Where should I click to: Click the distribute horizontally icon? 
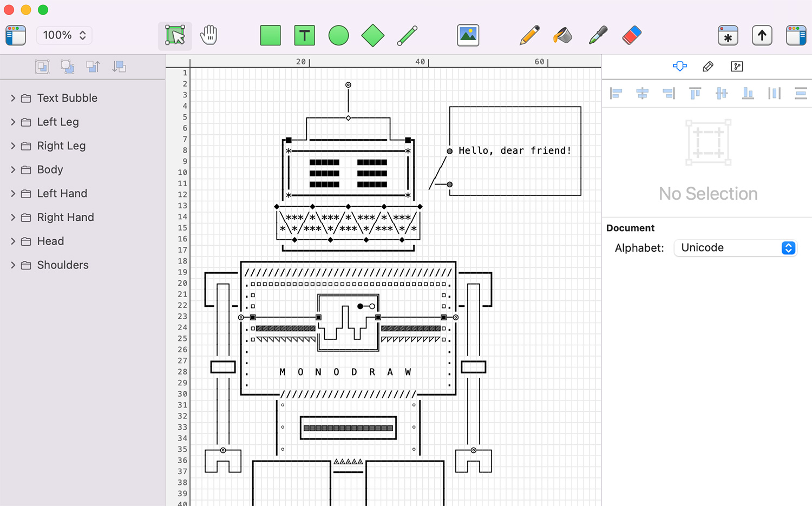click(x=775, y=93)
